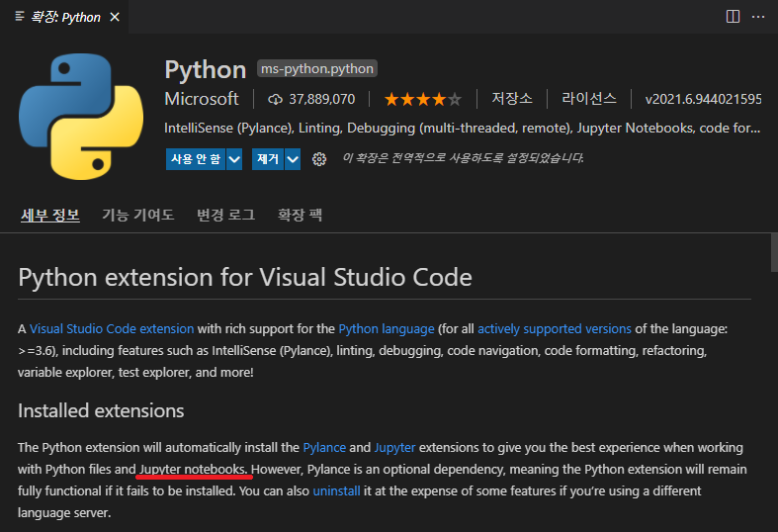Click the version v2021.6.944021595 text
778x532 pixels.
703,99
